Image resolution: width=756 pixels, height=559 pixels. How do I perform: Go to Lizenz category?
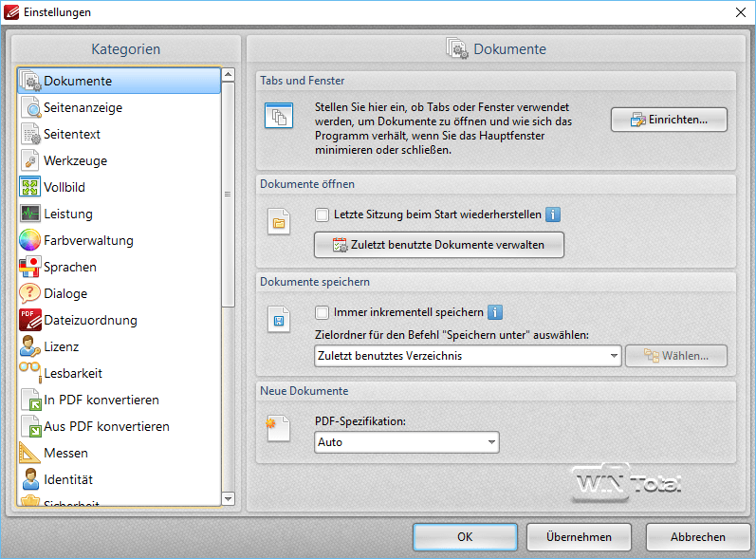(x=120, y=346)
